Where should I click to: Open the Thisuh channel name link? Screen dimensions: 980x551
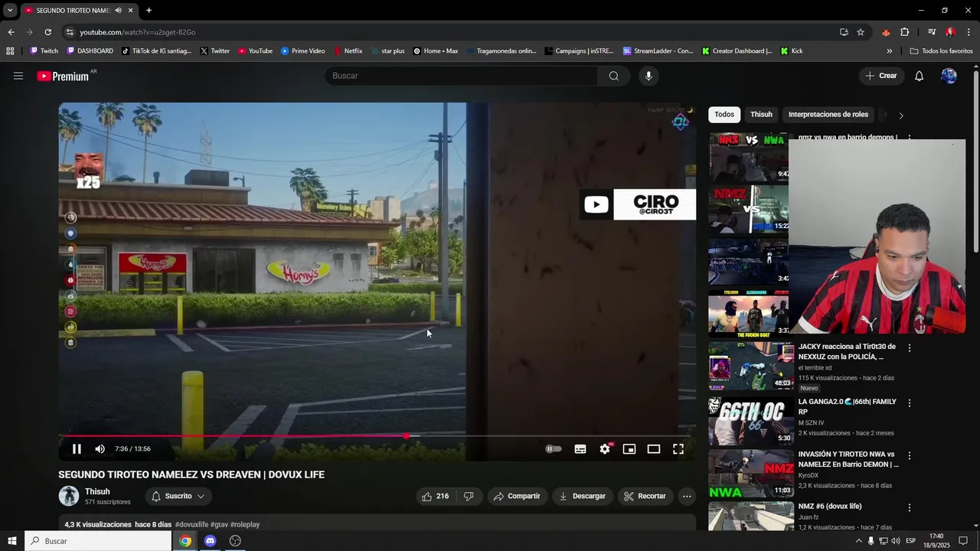click(97, 491)
